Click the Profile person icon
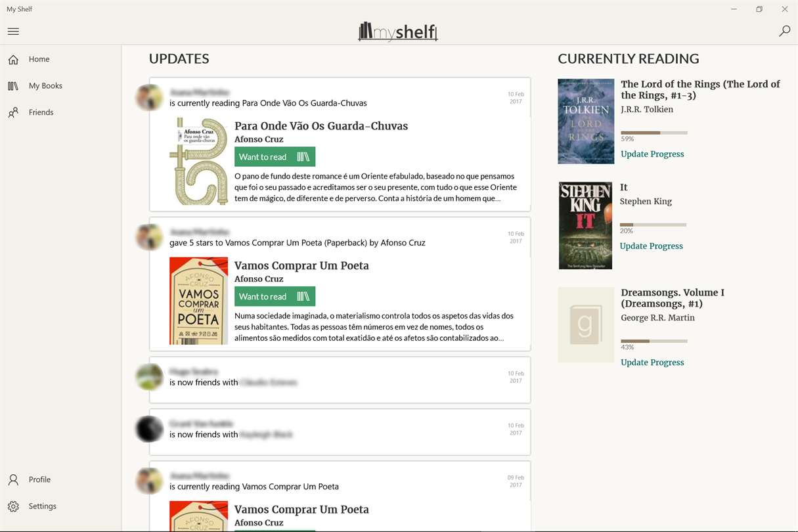This screenshot has width=798, height=532. (x=13, y=480)
